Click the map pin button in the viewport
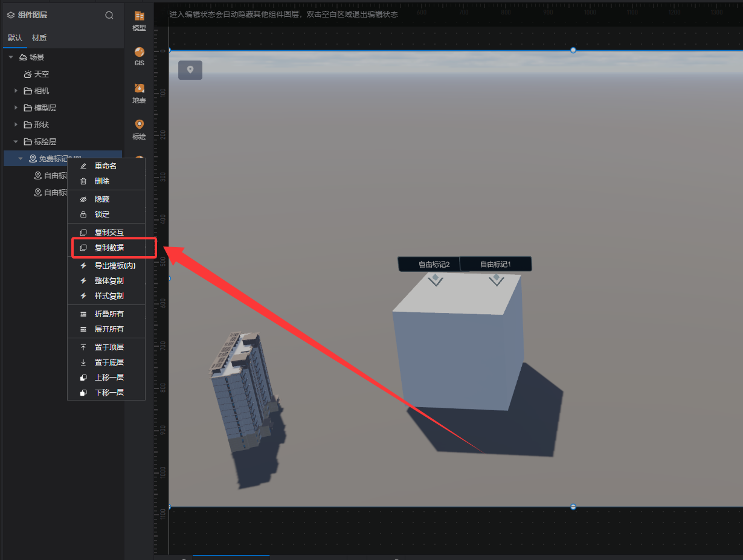 coord(190,70)
